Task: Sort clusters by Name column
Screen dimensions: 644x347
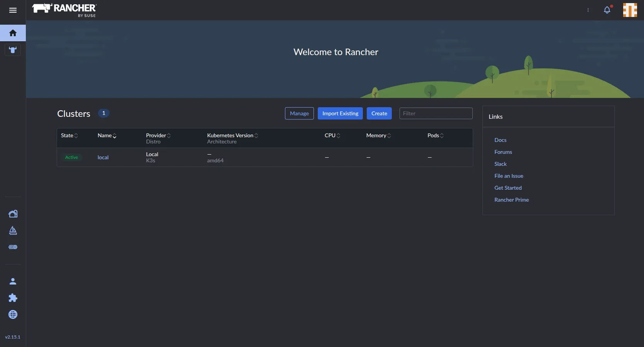Action: tap(107, 135)
